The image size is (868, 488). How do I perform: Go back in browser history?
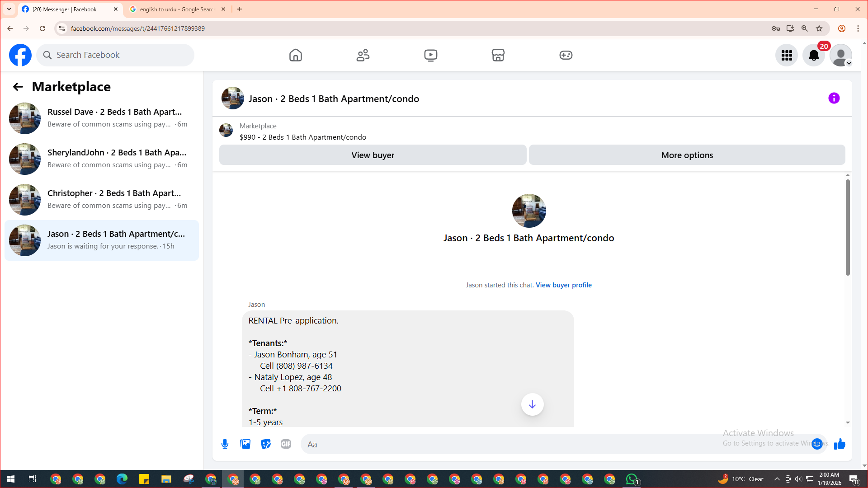tap(10, 28)
